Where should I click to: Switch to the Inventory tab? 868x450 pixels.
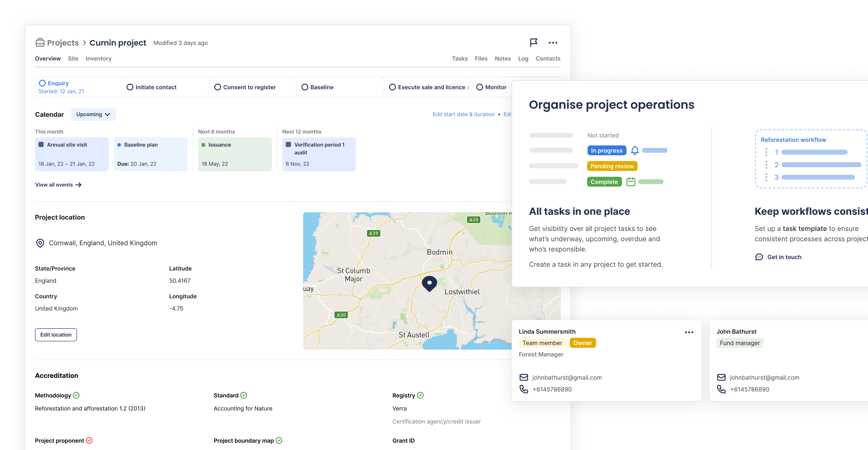[x=98, y=58]
